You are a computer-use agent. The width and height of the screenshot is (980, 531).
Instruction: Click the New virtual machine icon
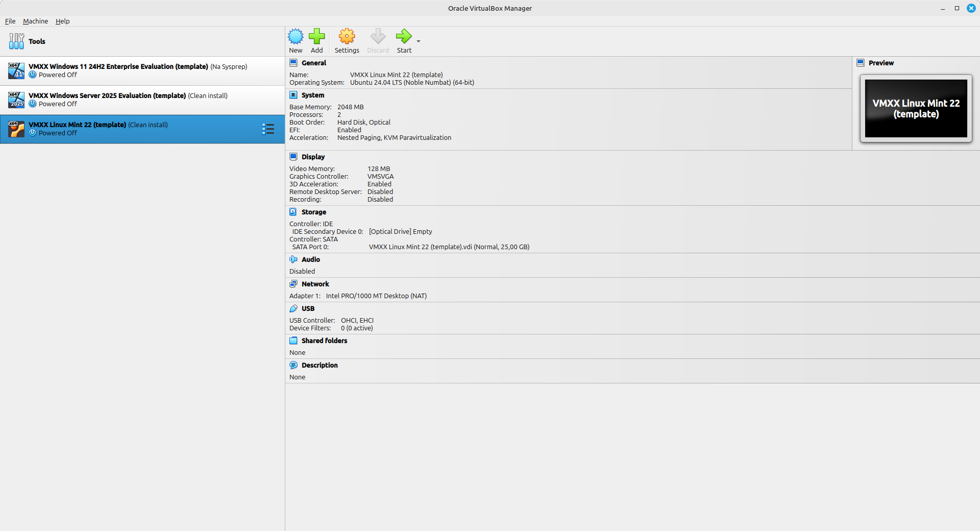point(296,37)
